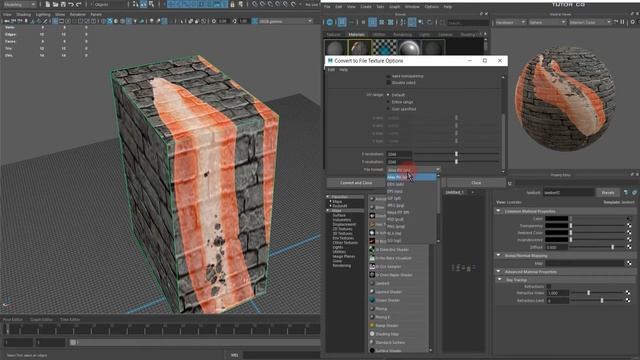The height and width of the screenshot is (360, 640).
Task: Open the Modeling menu set dropdown
Action: pyautogui.click(x=19, y=4)
